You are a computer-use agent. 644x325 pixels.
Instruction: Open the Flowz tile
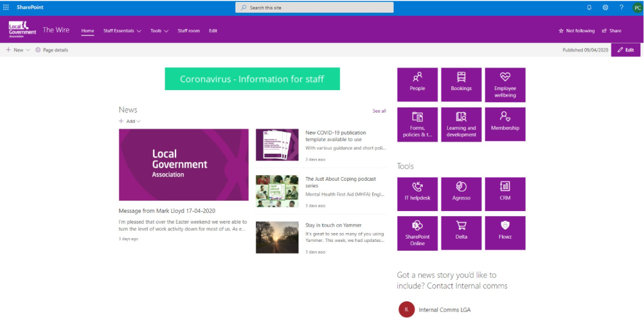(505, 233)
